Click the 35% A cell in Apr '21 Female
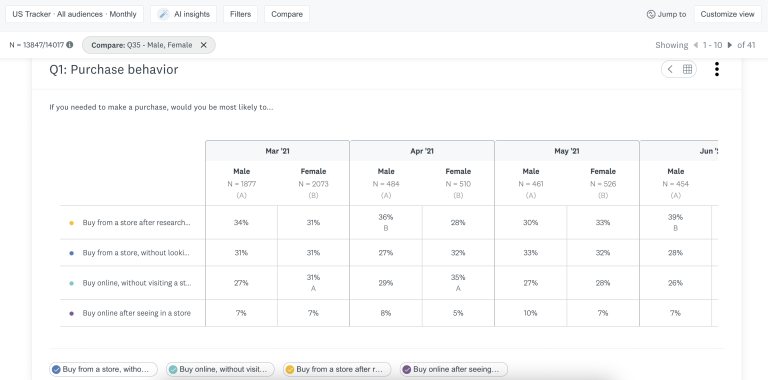This screenshot has width=768, height=380. (x=458, y=283)
